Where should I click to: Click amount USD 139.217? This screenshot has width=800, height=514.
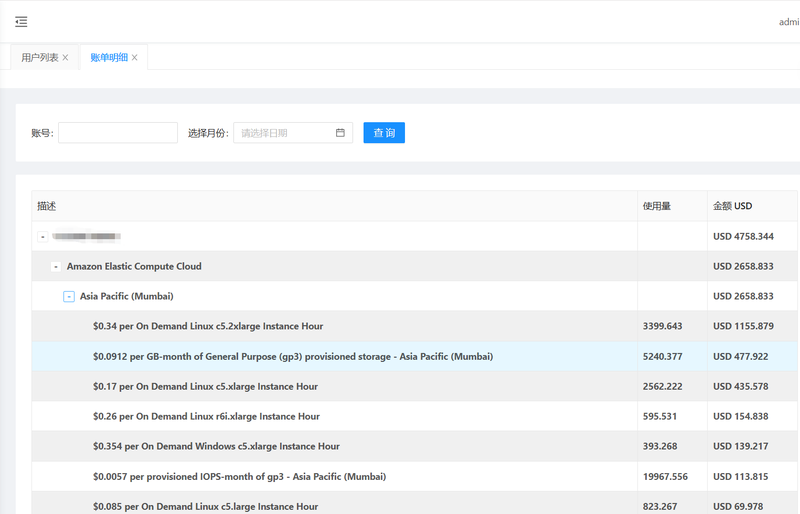click(x=740, y=447)
